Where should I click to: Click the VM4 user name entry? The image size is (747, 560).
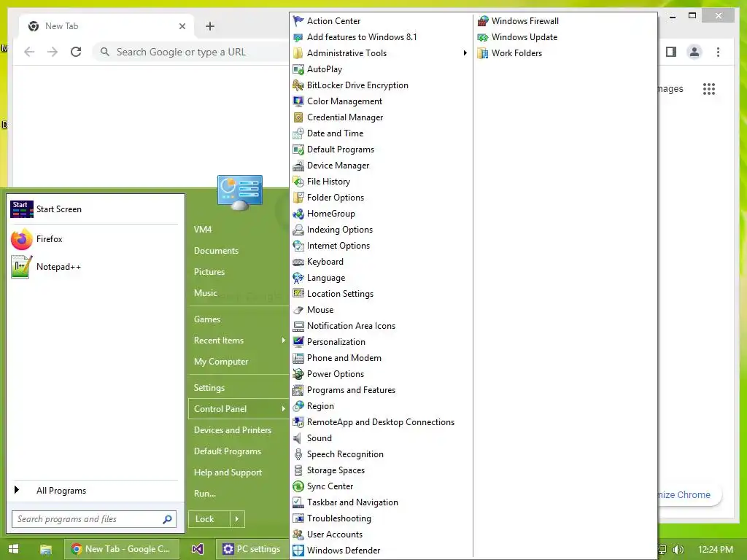coord(203,229)
